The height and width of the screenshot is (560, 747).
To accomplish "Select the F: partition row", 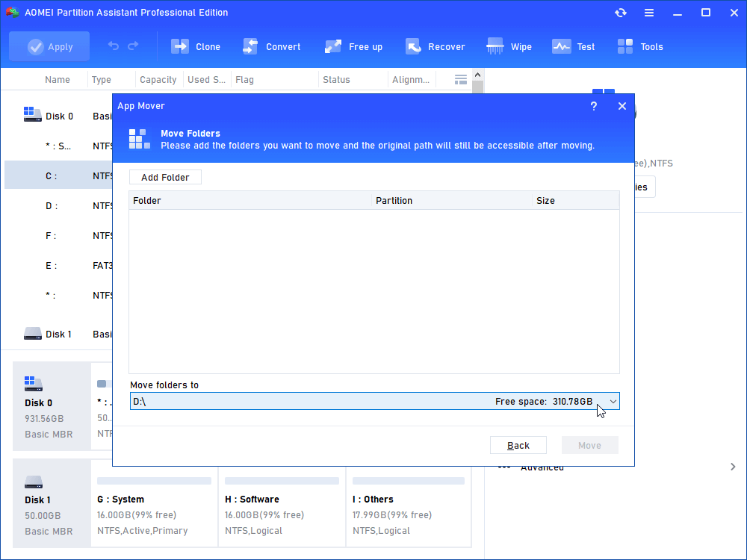I will pyautogui.click(x=58, y=236).
